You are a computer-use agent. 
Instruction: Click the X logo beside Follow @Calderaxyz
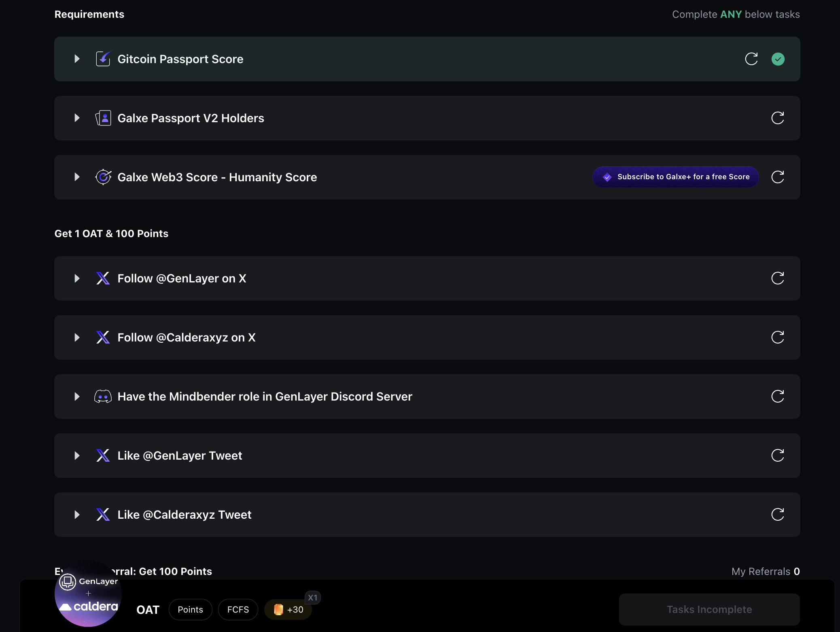tap(103, 337)
